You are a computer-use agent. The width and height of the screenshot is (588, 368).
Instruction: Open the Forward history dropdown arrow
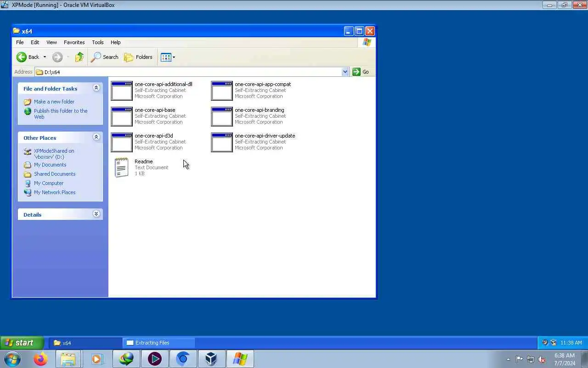pyautogui.click(x=68, y=57)
